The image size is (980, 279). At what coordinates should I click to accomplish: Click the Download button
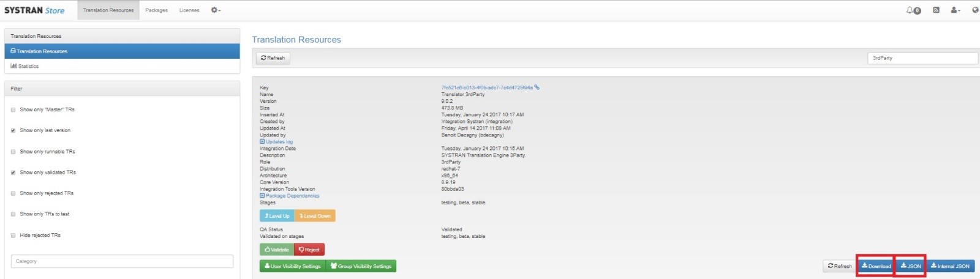[876, 266]
